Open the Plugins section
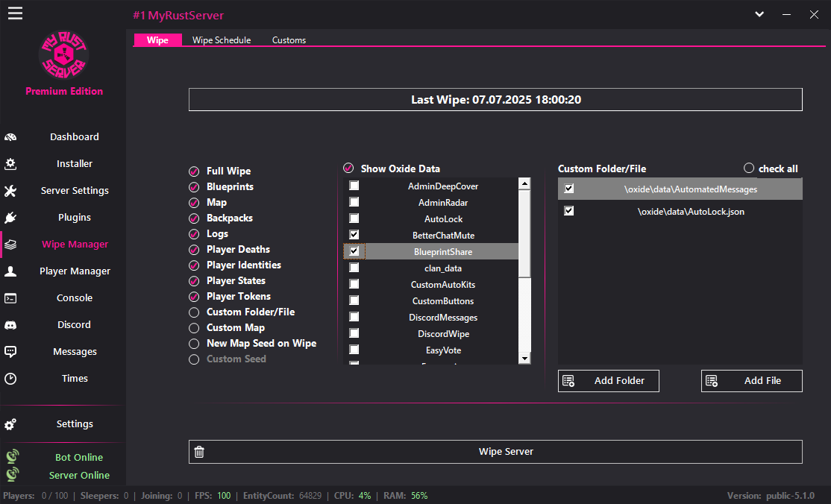The width and height of the screenshot is (831, 504). click(74, 217)
